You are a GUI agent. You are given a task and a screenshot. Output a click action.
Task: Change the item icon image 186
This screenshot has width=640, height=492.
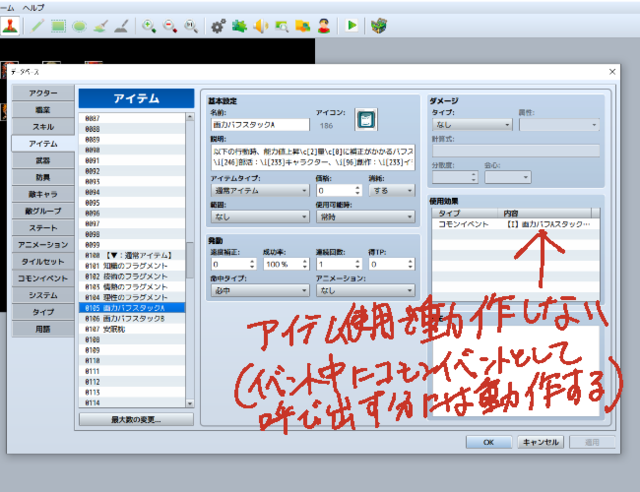click(x=366, y=120)
